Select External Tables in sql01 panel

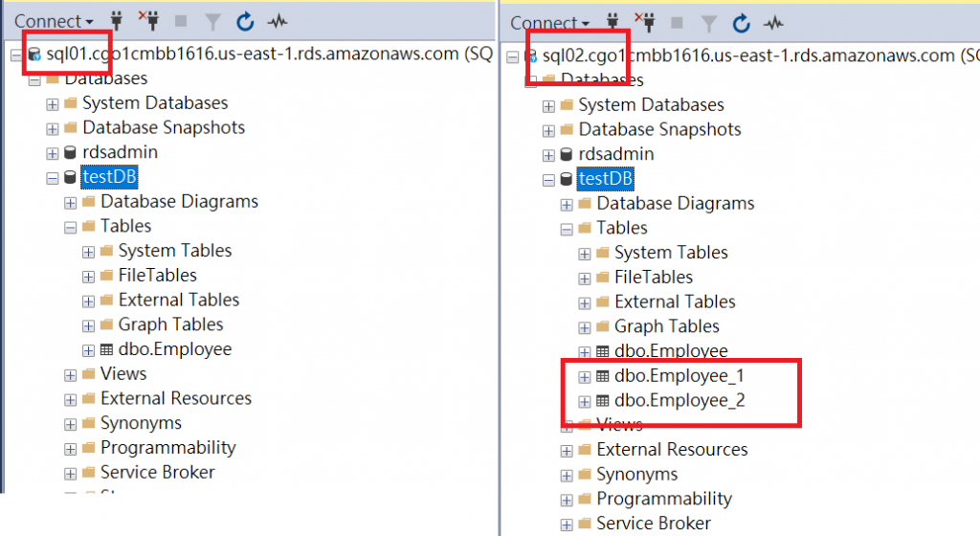point(179,300)
